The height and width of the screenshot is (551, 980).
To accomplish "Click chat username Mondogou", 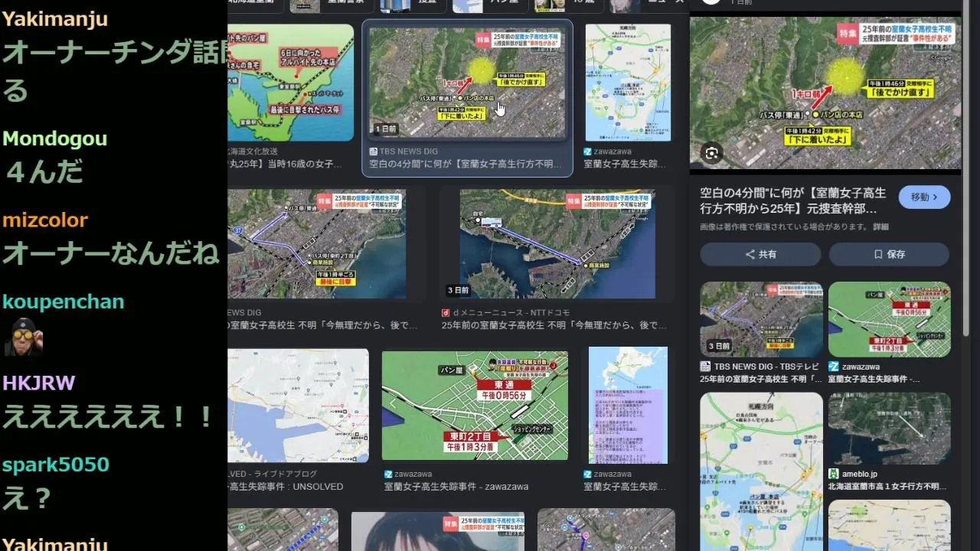I will click(54, 139).
